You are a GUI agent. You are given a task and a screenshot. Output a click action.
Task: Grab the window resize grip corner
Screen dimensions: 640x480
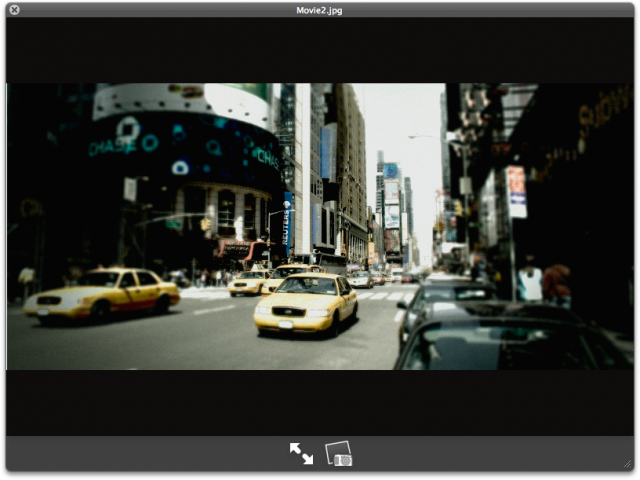pyautogui.click(x=627, y=464)
